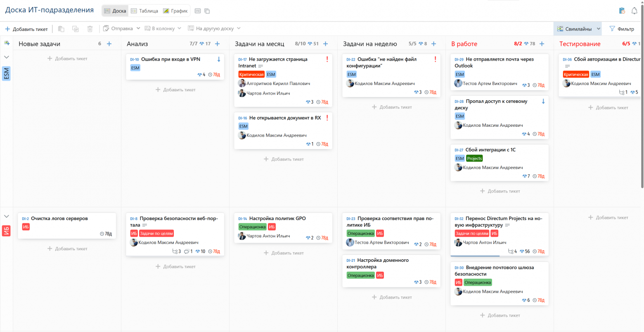Click the add swimlane icon above ESM
This screenshot has width=644, height=332.
pyautogui.click(x=7, y=43)
